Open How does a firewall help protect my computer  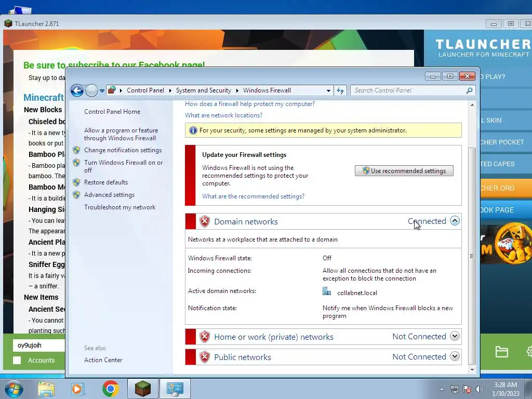(250, 104)
